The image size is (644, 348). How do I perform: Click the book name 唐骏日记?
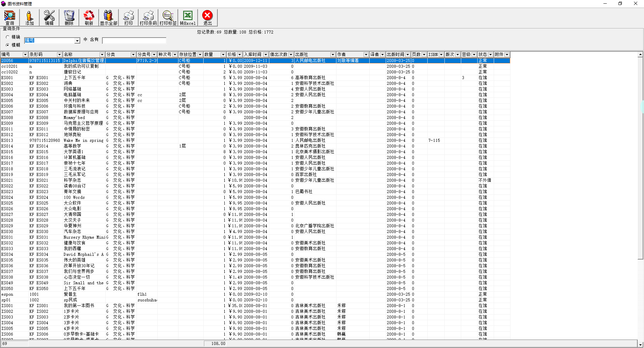click(72, 72)
